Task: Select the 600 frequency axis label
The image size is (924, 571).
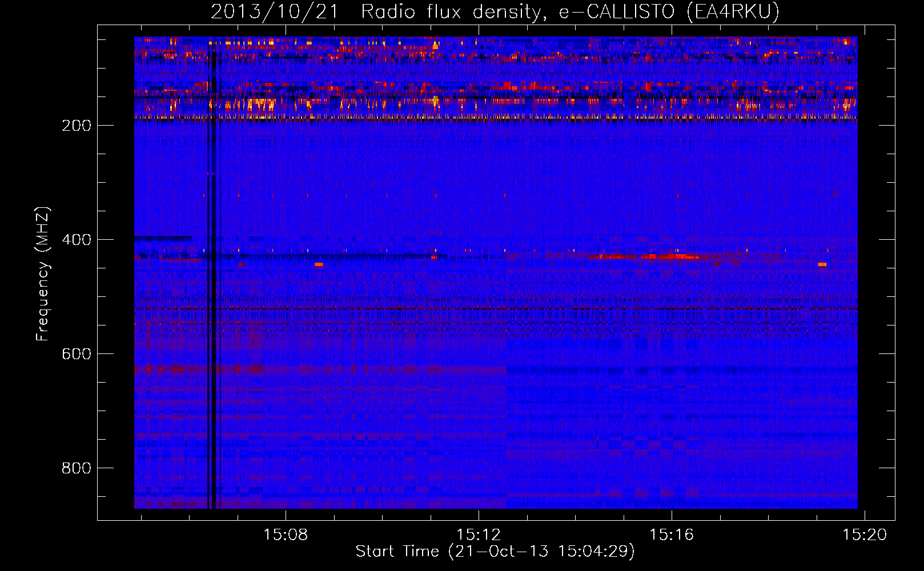Action: coord(77,354)
